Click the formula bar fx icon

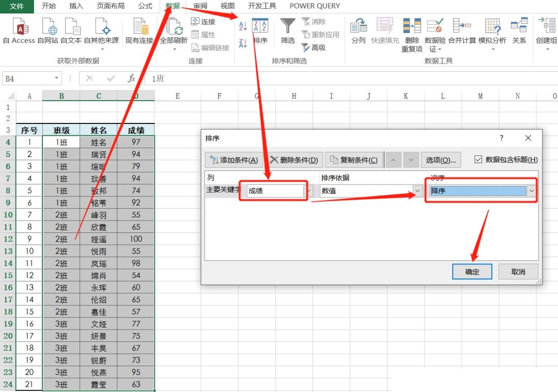click(131, 78)
